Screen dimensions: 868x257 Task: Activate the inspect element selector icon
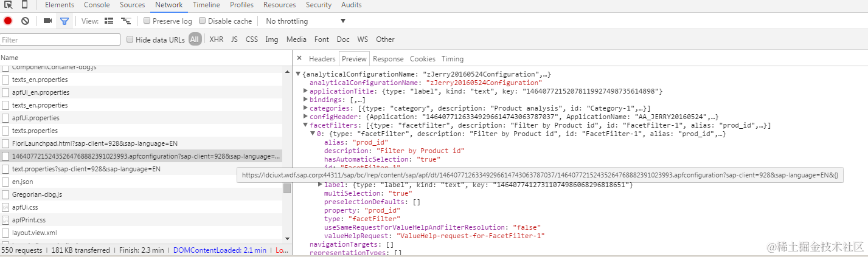coord(9,5)
